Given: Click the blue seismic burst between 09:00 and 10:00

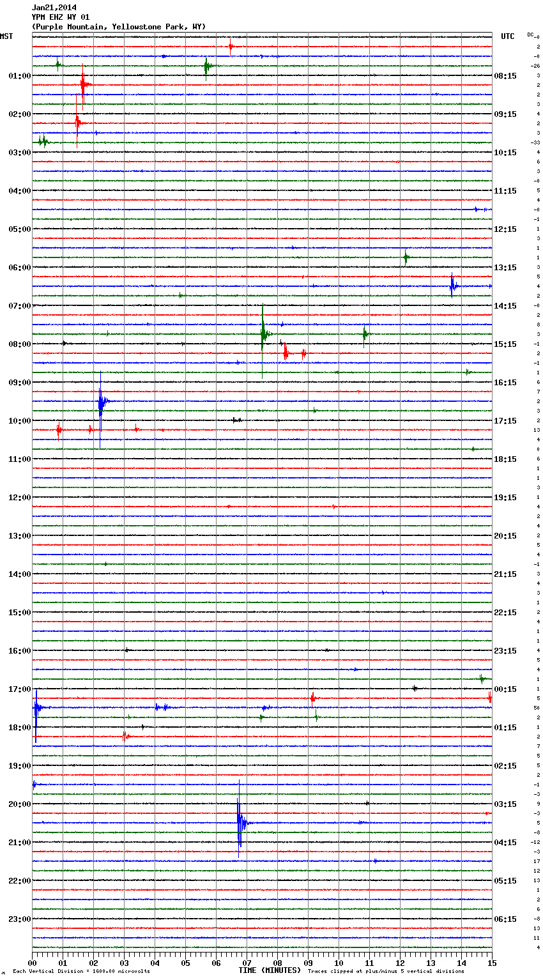Looking at the screenshot, I should click(101, 402).
